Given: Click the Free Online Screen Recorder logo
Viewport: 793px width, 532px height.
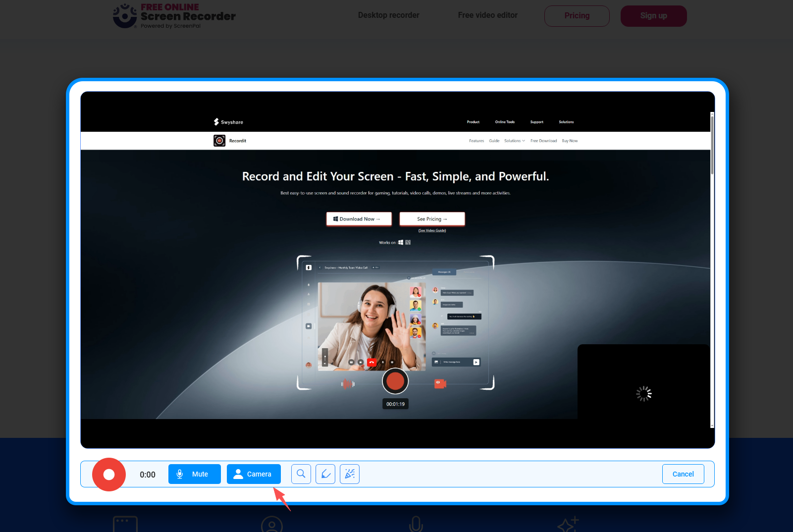Looking at the screenshot, I should 174,15.
